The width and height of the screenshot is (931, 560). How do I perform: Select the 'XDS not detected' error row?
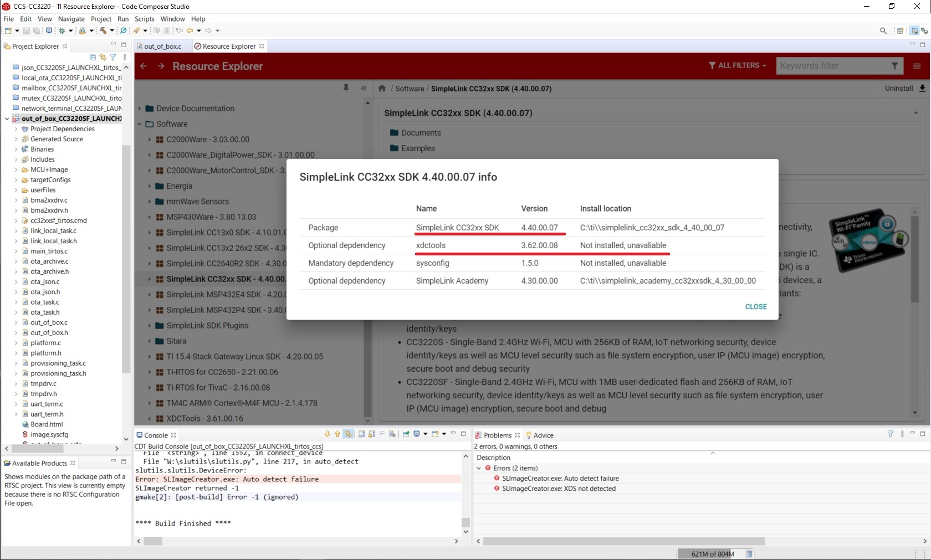click(x=559, y=489)
